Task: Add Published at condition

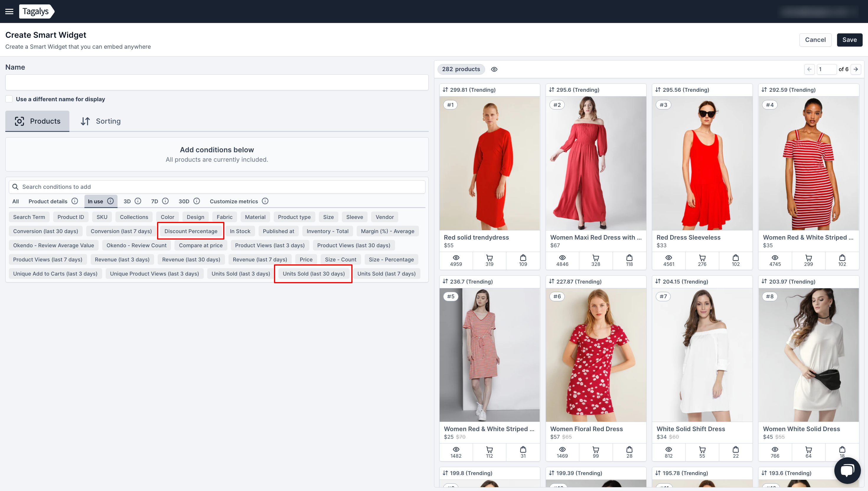Action: [x=278, y=231]
